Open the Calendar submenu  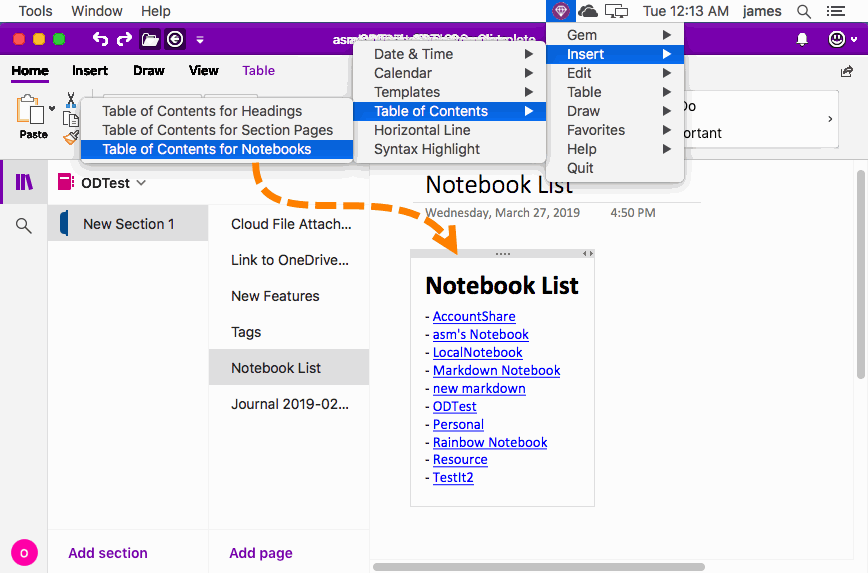coord(450,73)
